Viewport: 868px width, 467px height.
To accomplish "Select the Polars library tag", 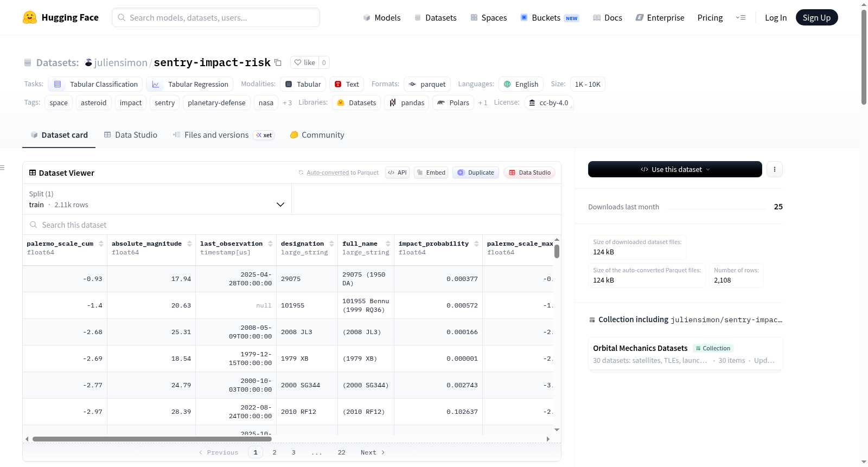I will coord(454,103).
